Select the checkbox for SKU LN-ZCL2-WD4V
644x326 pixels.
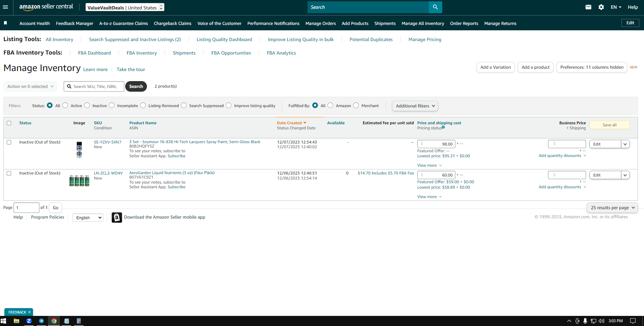pos(9,173)
